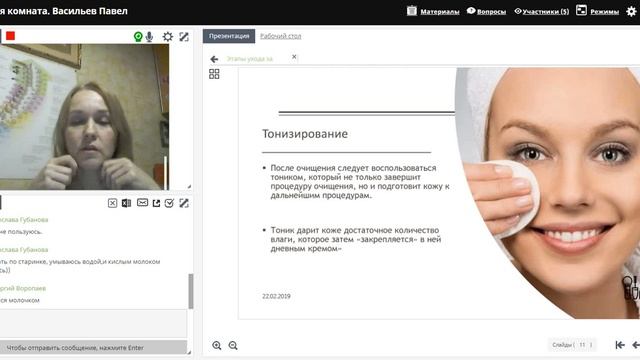Go back with the presentation arrow
This screenshot has width=640, height=360.
point(214,60)
